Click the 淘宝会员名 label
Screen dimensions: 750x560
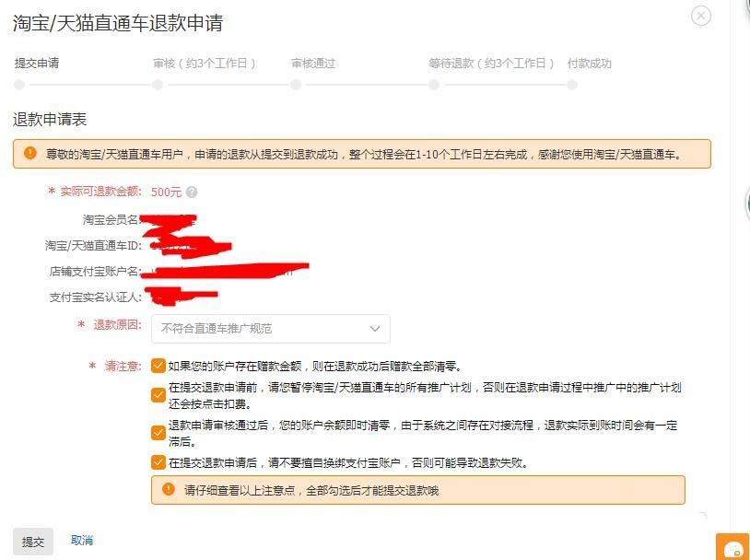pos(111,219)
